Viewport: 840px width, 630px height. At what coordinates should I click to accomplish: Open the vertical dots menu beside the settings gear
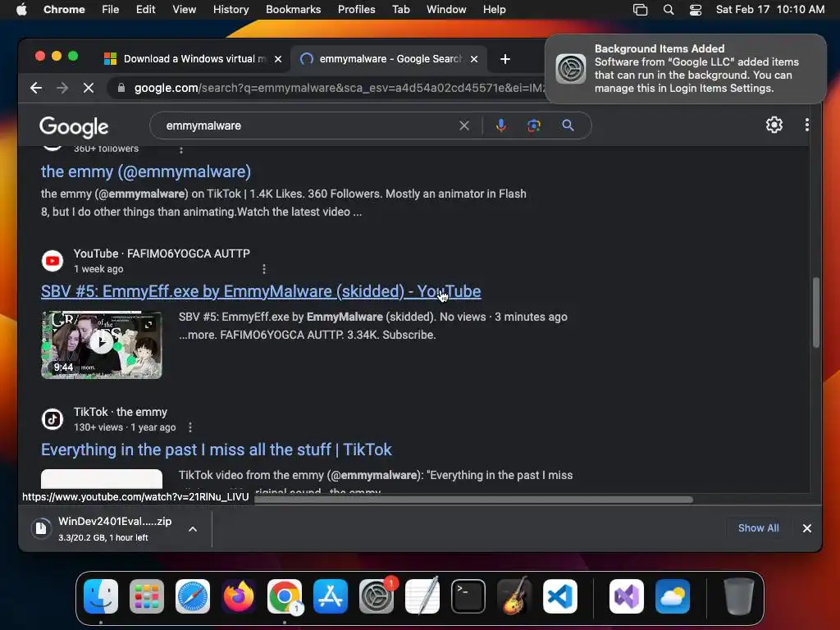pos(807,125)
